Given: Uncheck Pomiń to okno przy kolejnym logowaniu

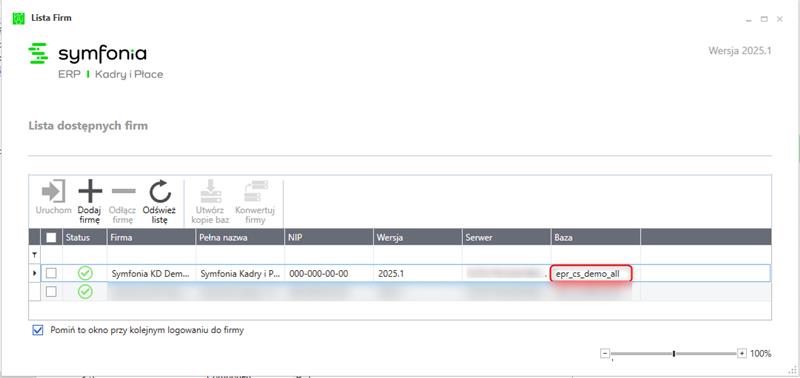Looking at the screenshot, I should [x=38, y=331].
